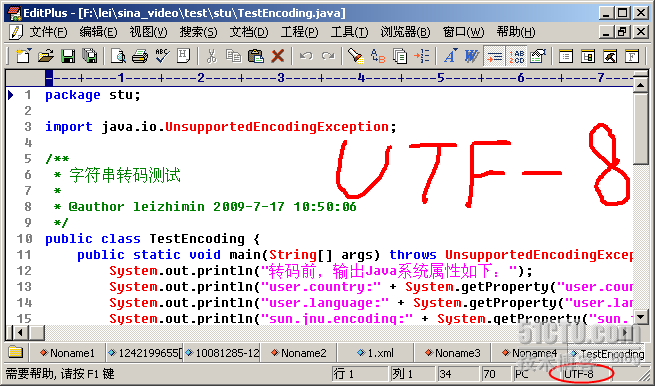
Task: Open Print Preview with the magnifier page icon
Action: 119,56
